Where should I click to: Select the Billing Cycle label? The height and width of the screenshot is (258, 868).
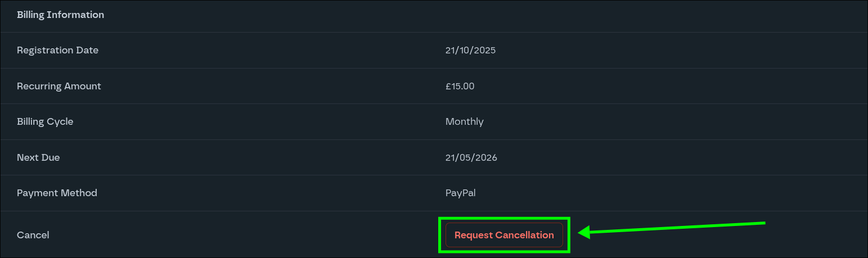click(45, 121)
